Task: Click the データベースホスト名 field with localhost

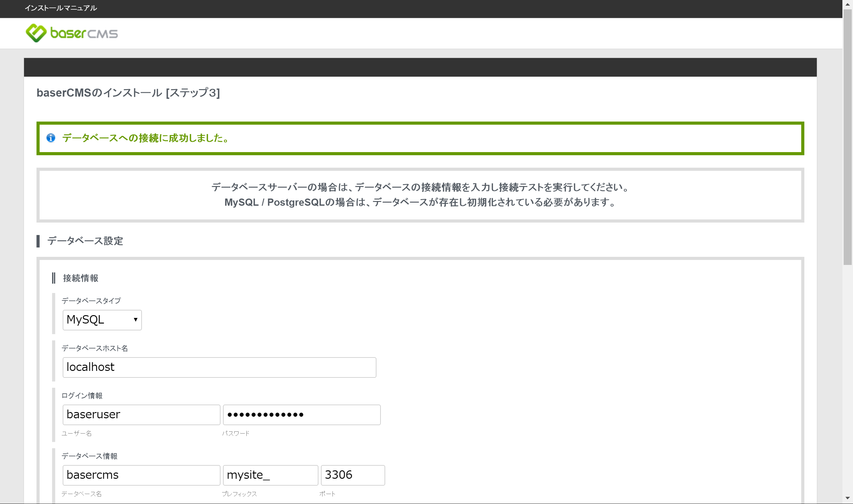Action: [x=219, y=367]
